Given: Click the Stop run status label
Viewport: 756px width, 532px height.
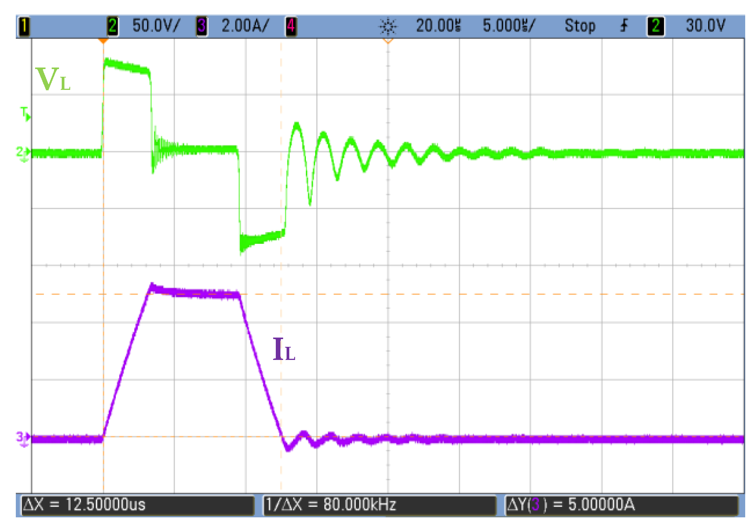Looking at the screenshot, I should tap(580, 26).
